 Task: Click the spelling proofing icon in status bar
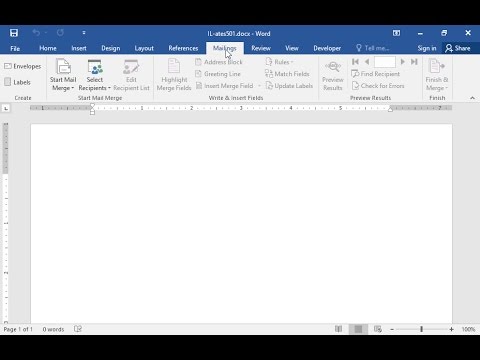pyautogui.click(x=78, y=329)
